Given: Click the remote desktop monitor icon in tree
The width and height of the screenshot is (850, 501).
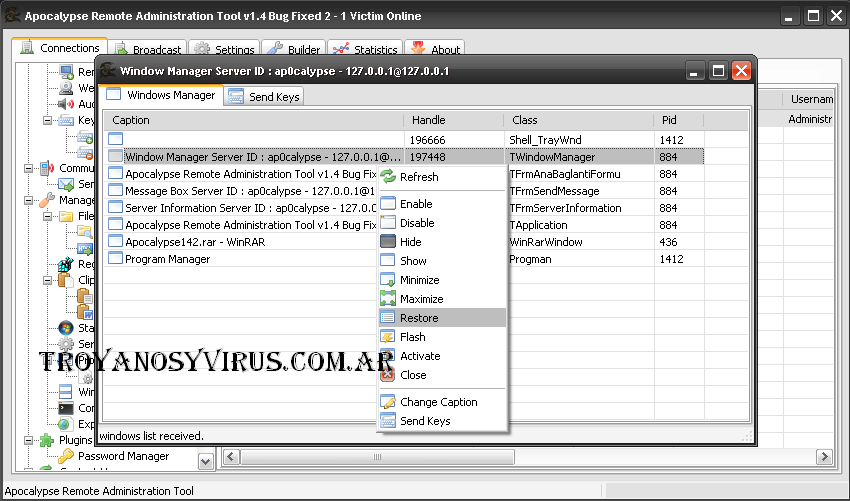Looking at the screenshot, I should point(67,72).
